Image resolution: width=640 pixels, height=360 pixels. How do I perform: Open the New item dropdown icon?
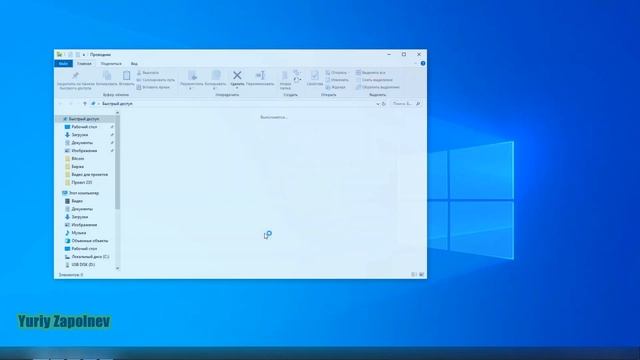pos(297,73)
